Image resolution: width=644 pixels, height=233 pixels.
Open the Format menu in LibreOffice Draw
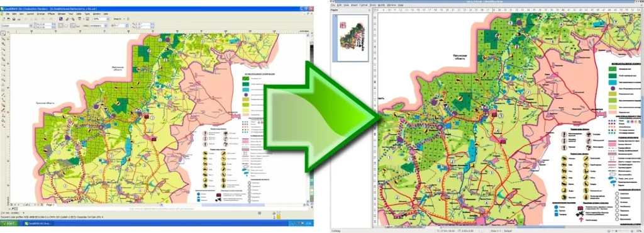(364, 5)
